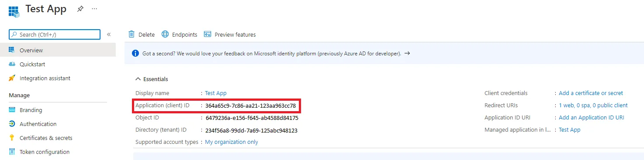Select the Directory (tenant) ID value
Screen dimensions: 644x160
pos(252,130)
